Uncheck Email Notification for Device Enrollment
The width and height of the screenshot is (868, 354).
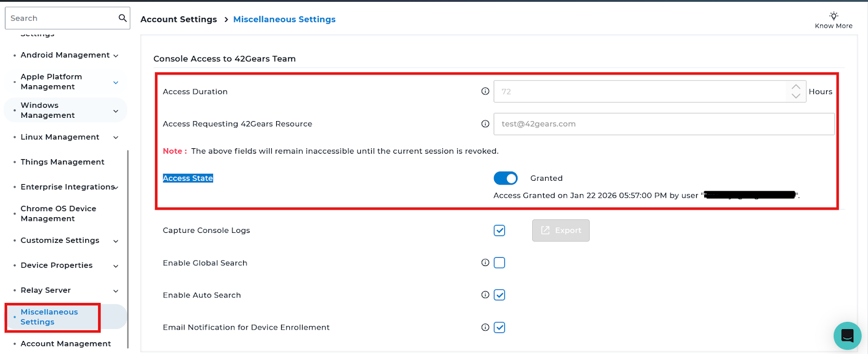coord(499,327)
